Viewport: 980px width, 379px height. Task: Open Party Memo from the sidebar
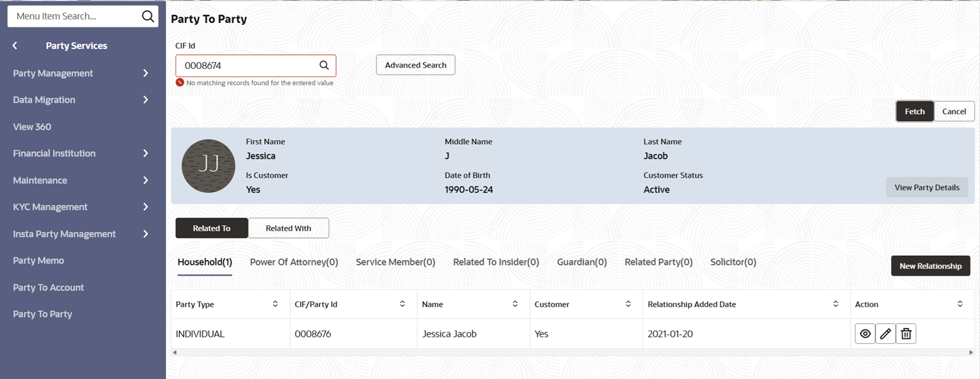38,260
